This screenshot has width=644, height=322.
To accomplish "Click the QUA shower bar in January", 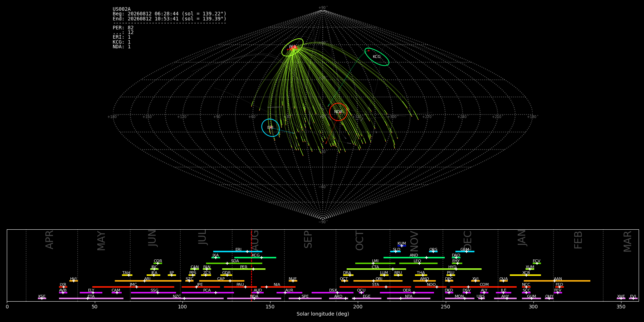I will (503, 281).
